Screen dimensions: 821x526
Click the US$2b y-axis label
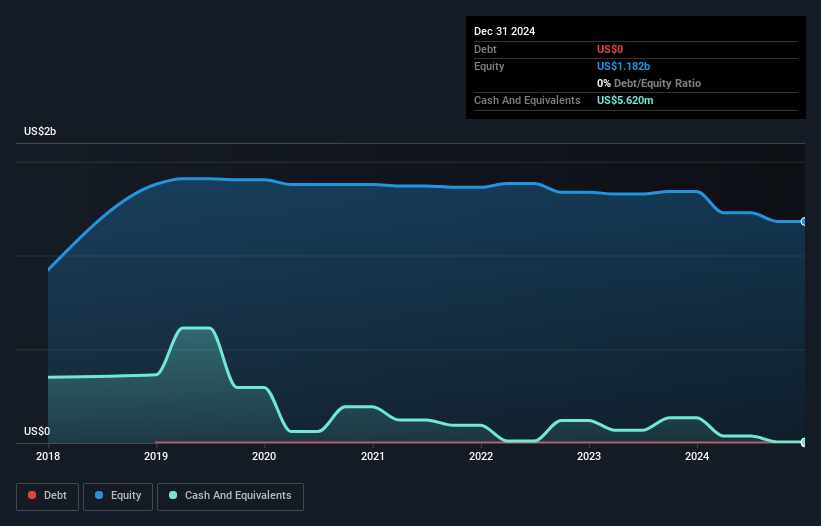pos(41,132)
